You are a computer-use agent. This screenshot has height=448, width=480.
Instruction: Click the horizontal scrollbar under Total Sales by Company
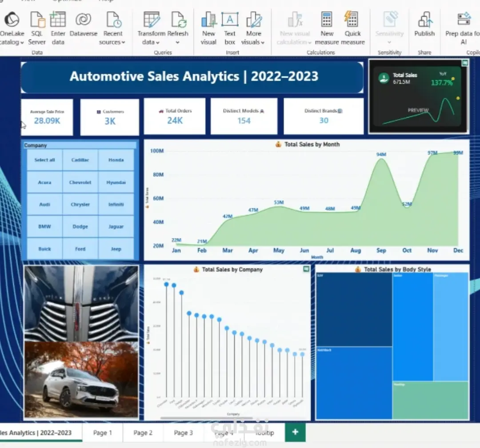tap(207, 418)
